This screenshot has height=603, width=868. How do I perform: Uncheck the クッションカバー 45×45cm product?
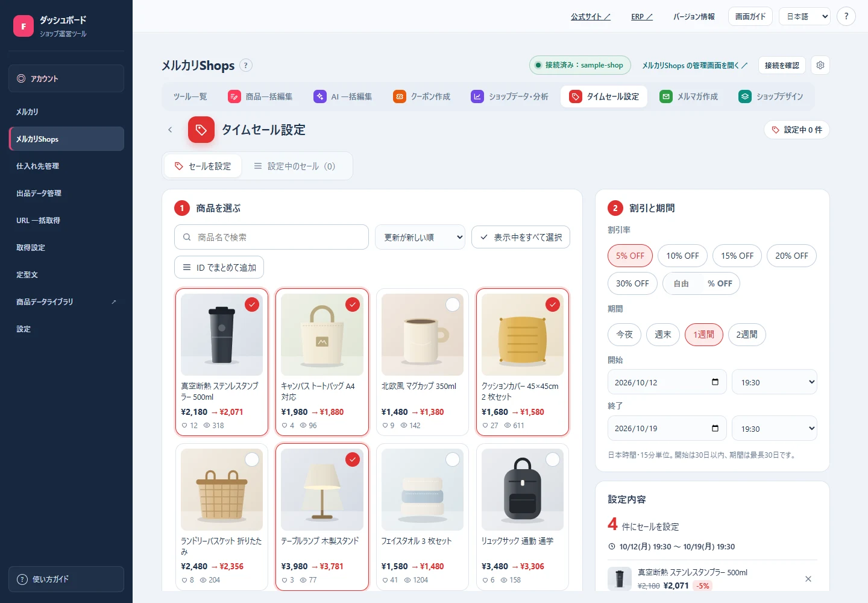(x=553, y=305)
